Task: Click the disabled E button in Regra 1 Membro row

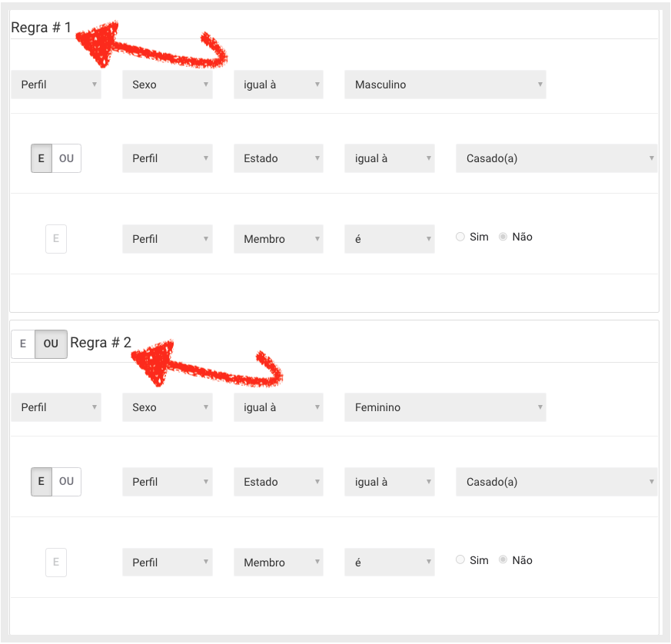Action: tap(56, 239)
